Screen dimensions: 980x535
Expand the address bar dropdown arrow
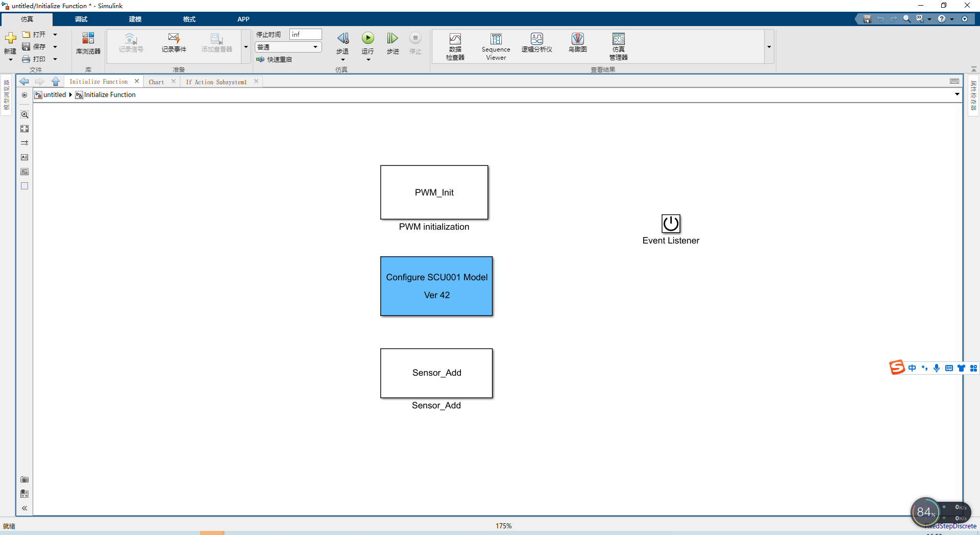point(957,94)
